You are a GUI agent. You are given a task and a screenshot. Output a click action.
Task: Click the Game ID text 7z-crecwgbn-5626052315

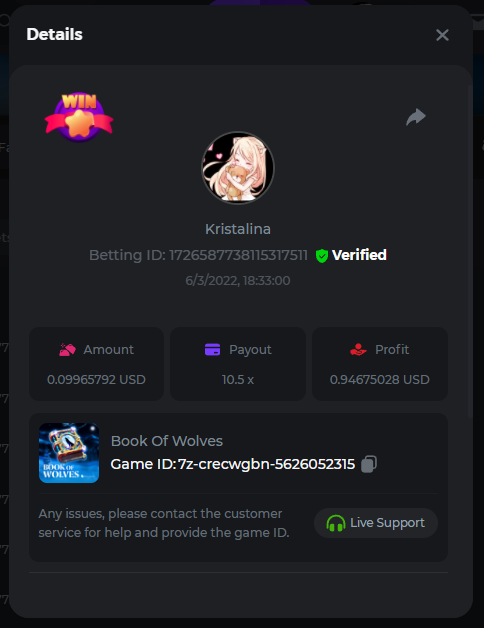[x=266, y=464]
